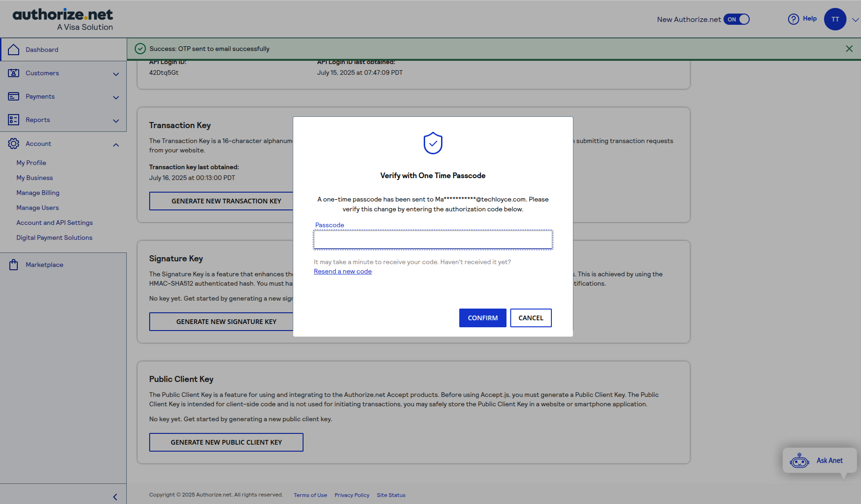Open the user menu dropdown arrow

(x=855, y=20)
